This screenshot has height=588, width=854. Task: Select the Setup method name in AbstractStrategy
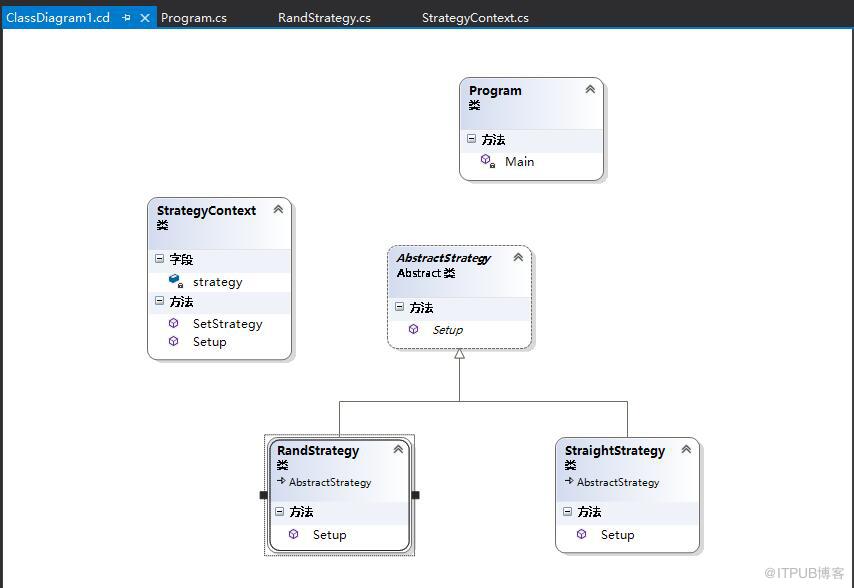(448, 330)
